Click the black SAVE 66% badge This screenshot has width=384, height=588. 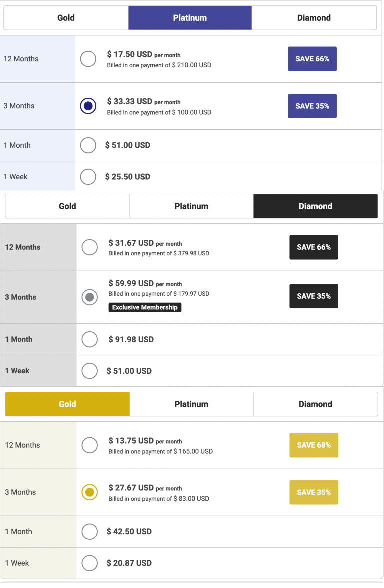point(314,247)
